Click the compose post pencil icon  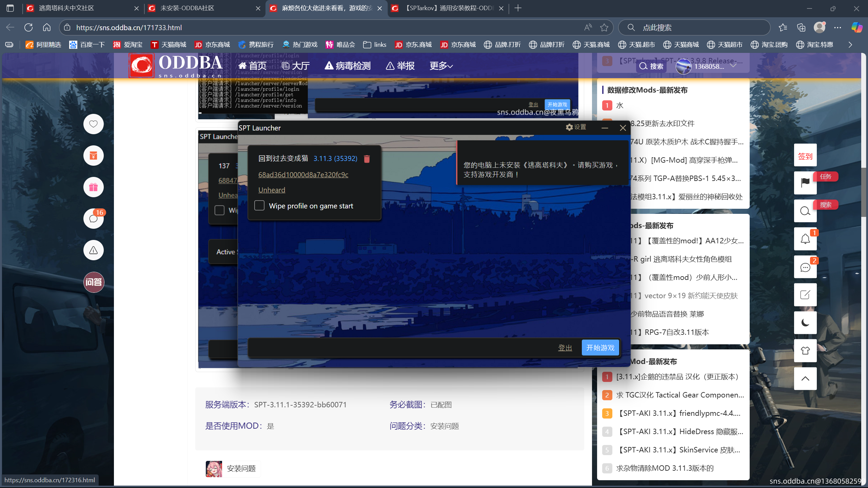point(805,295)
